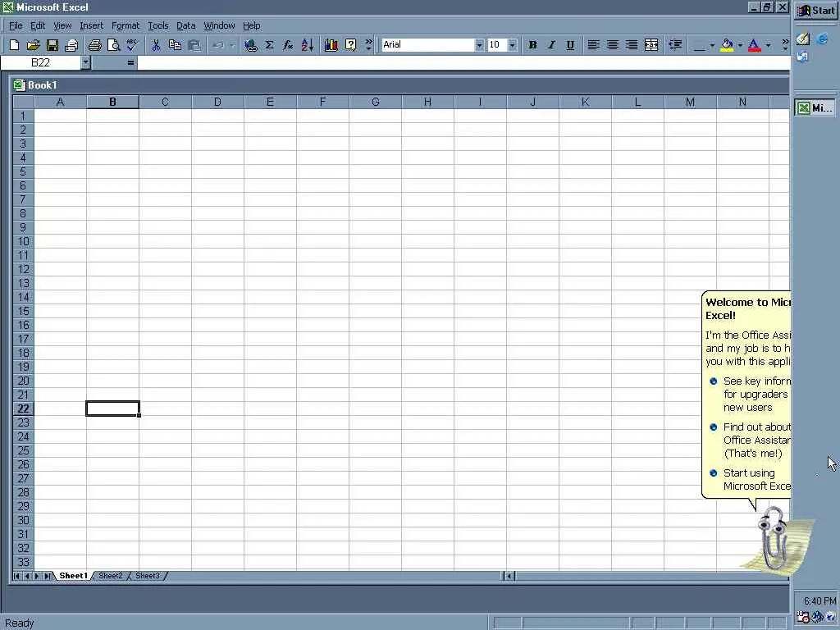The image size is (840, 630).
Task: Open the Window menu
Action: (x=219, y=25)
